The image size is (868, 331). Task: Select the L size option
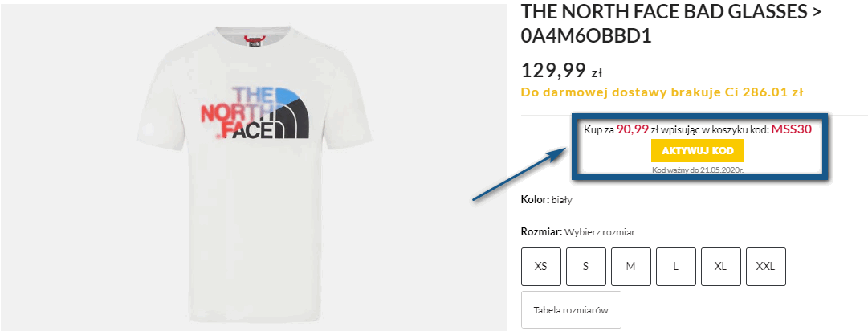[676, 267]
